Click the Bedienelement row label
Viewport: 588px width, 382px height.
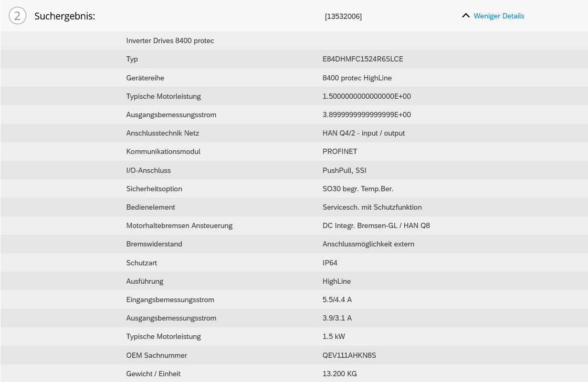tap(151, 207)
